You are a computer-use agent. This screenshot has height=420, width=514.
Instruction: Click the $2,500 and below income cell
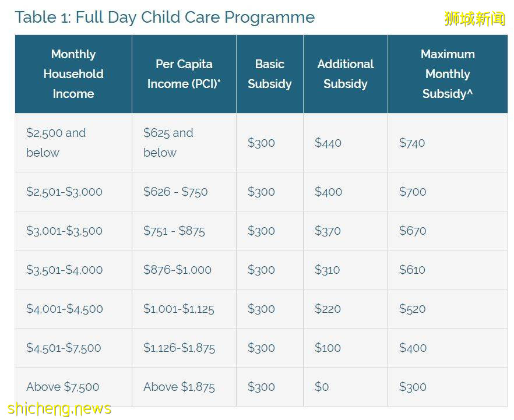(x=56, y=143)
